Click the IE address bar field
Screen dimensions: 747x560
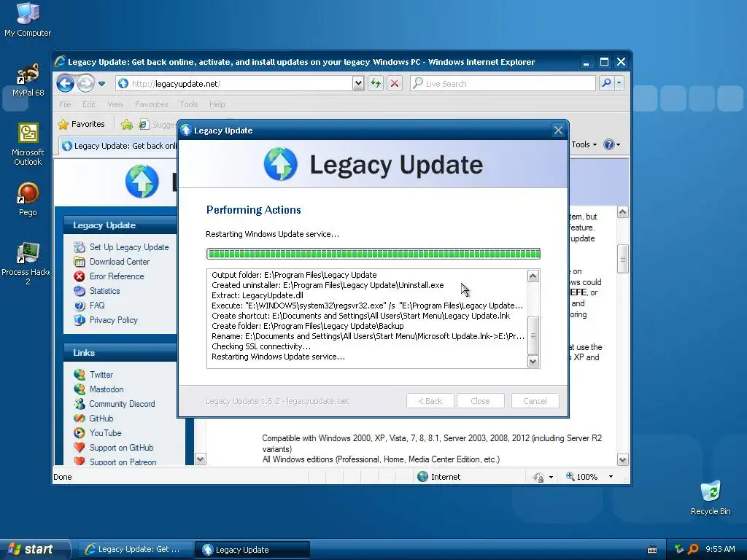coord(234,83)
